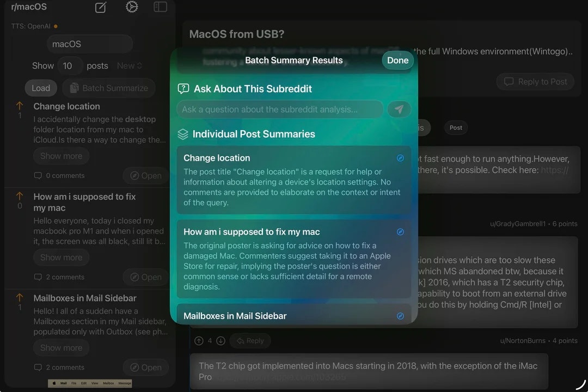Screen dimensions: 588x392
Task: Click compass icon on fix my mac summary
Action: 400,232
